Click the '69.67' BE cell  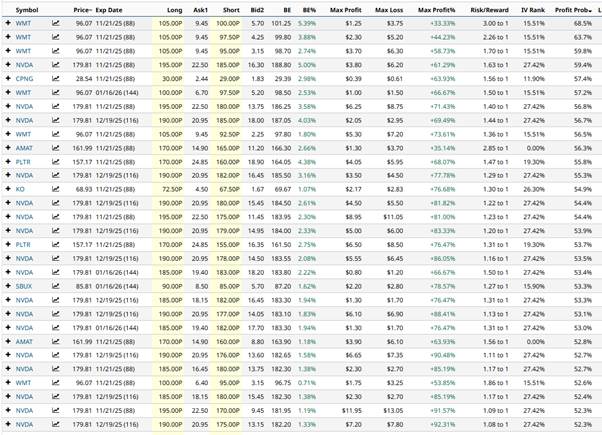281,189
